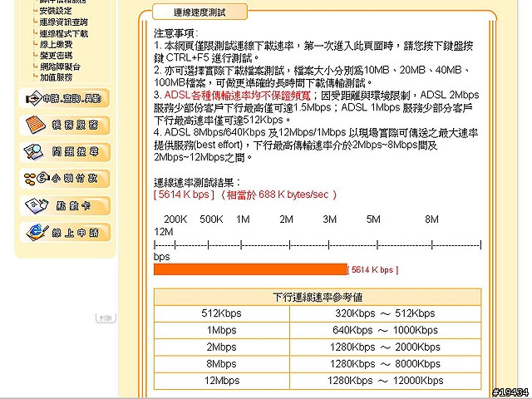Click the 安裝設定 sidebar link

(x=56, y=11)
